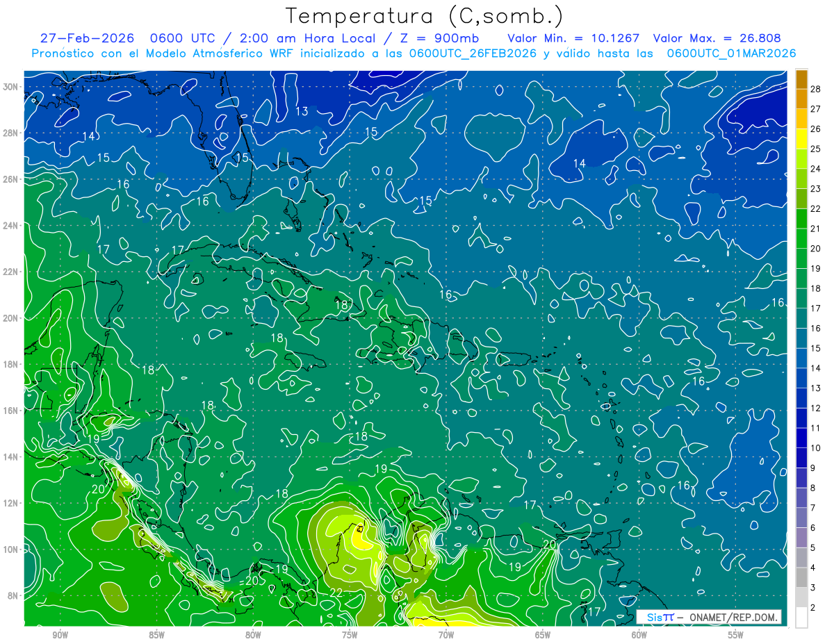Click the longitude label "55W"

[736, 635]
